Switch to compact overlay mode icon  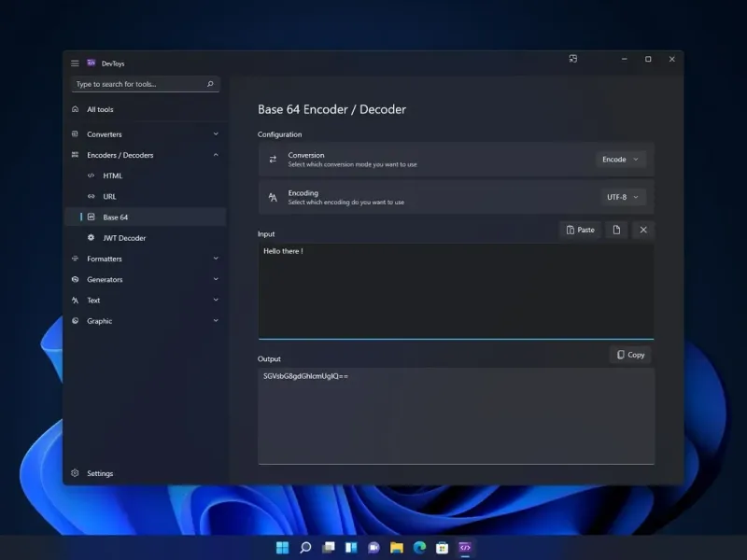click(x=573, y=59)
